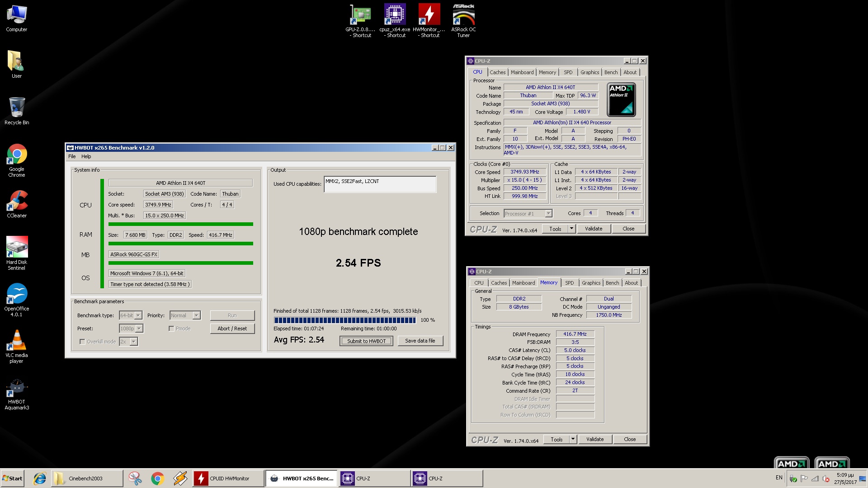The width and height of the screenshot is (868, 488).
Task: Click ASRock 960GC-GS FX motherboard field
Action: coord(134,254)
